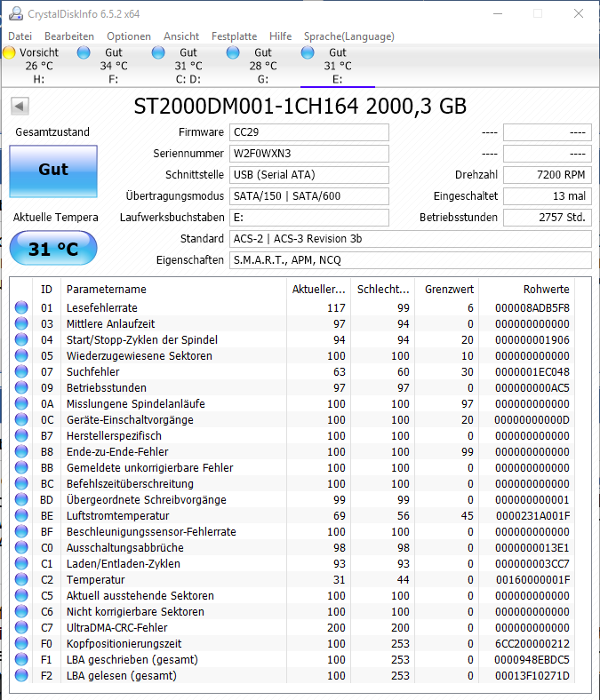Click the Seriennummer field W2F0WXN3
The width and height of the screenshot is (600, 700).
(x=309, y=154)
